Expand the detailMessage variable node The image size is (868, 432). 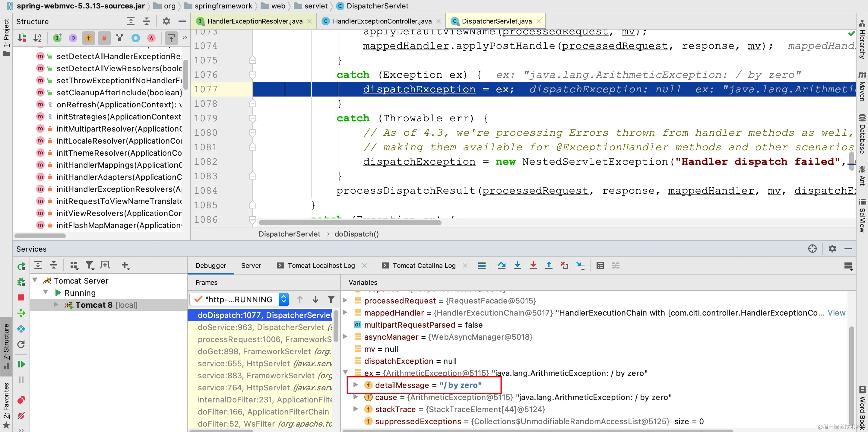click(356, 385)
